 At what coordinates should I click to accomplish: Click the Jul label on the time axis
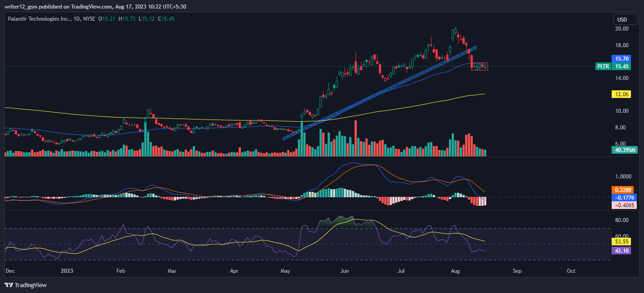pyautogui.click(x=401, y=271)
